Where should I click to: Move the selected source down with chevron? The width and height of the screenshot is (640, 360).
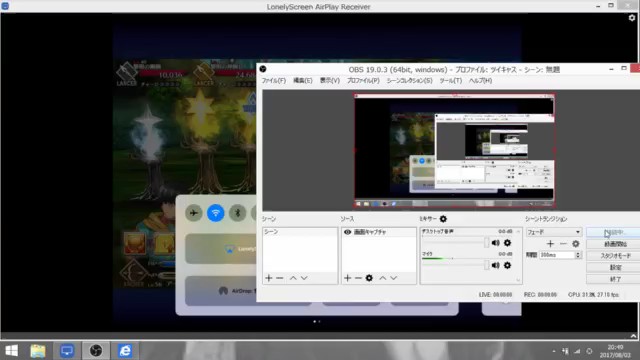click(x=393, y=278)
